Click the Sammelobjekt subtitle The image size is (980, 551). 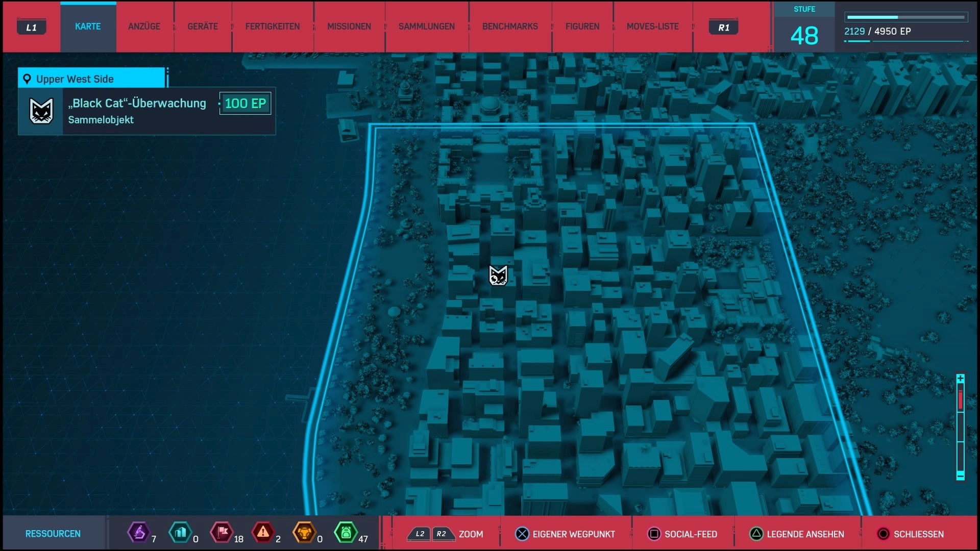coord(101,120)
